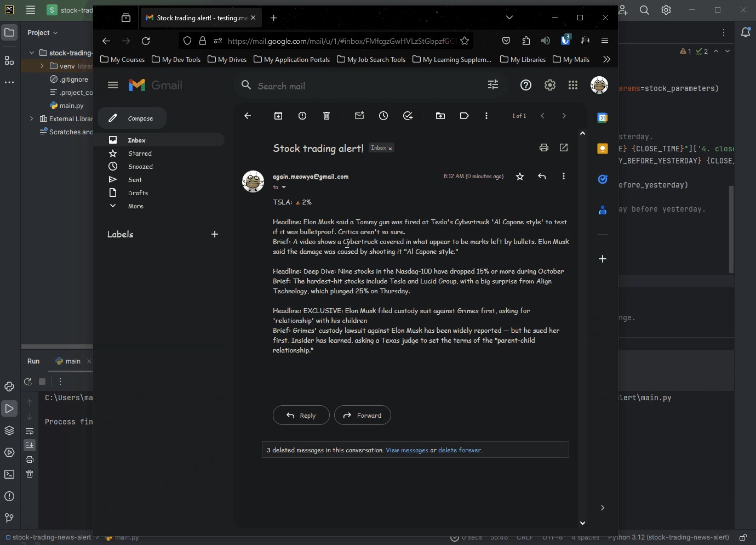
Task: Get add-ons with the plus icon
Action: coord(603,259)
